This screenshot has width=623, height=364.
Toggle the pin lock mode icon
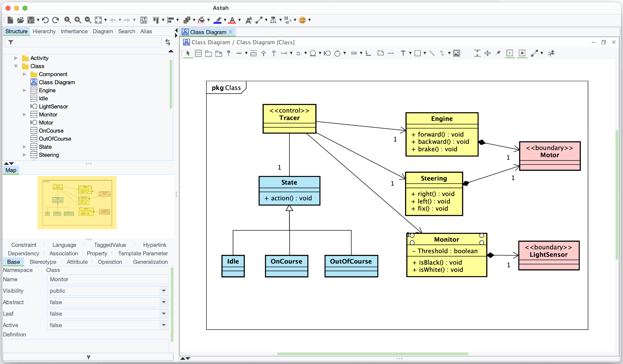click(x=498, y=53)
